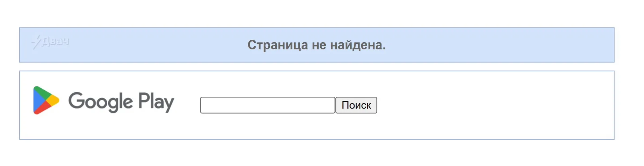Click the lightning slash beside Двач
The height and width of the screenshot is (166, 644).
36,42
